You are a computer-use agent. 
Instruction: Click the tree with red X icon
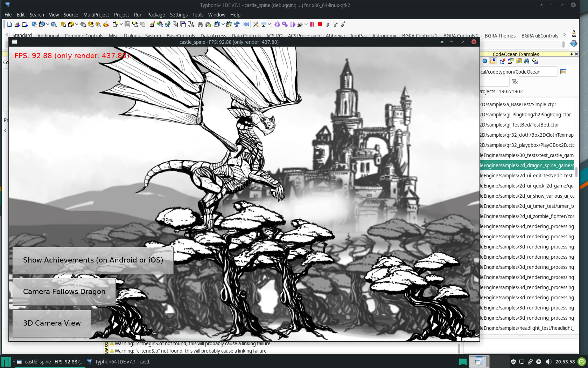click(x=502, y=61)
